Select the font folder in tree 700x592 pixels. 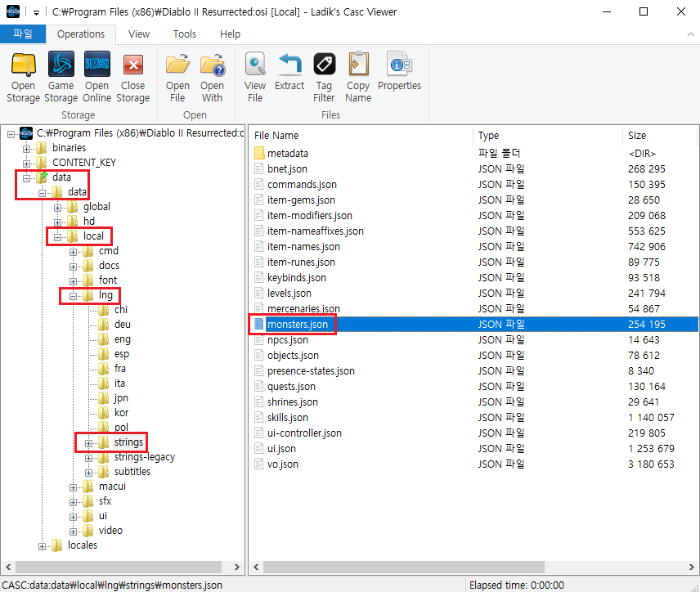click(108, 280)
